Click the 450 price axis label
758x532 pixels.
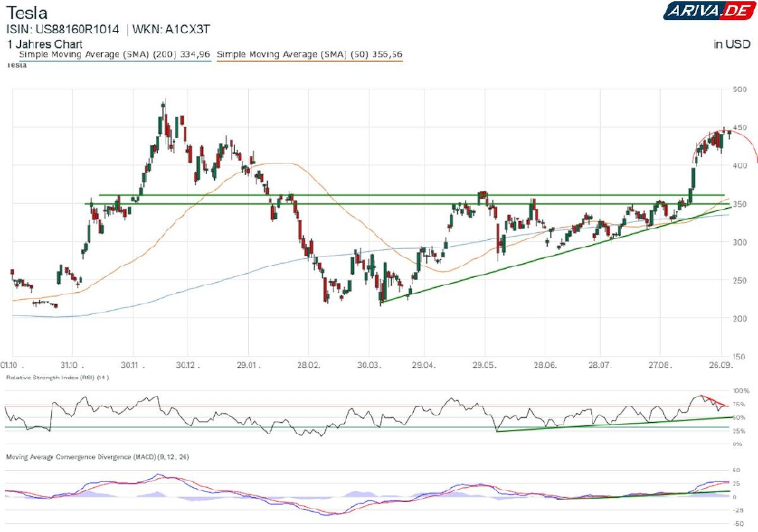pyautogui.click(x=738, y=128)
